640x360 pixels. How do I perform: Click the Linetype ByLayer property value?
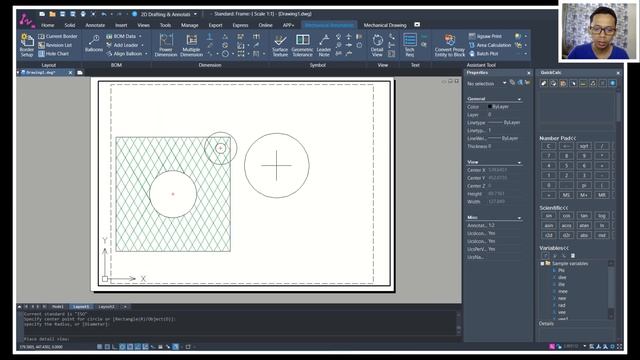coord(504,122)
